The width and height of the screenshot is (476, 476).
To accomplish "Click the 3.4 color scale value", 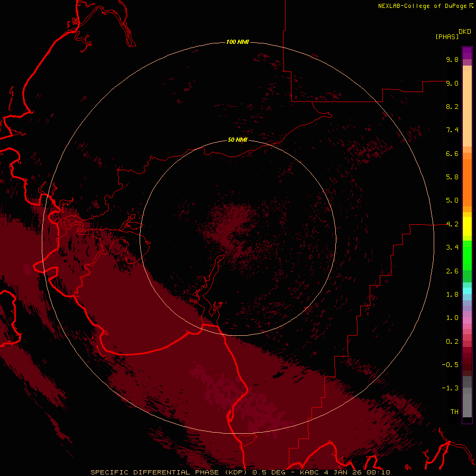I will point(452,248).
